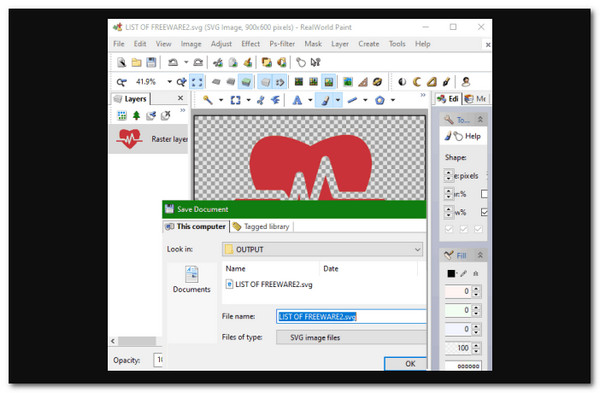600x393 pixels.
Task: Click the Help button in tool panel
Action: coord(464,136)
